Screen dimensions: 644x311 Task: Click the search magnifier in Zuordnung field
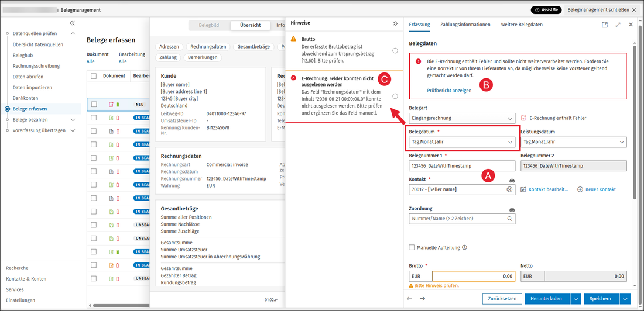pos(510,219)
